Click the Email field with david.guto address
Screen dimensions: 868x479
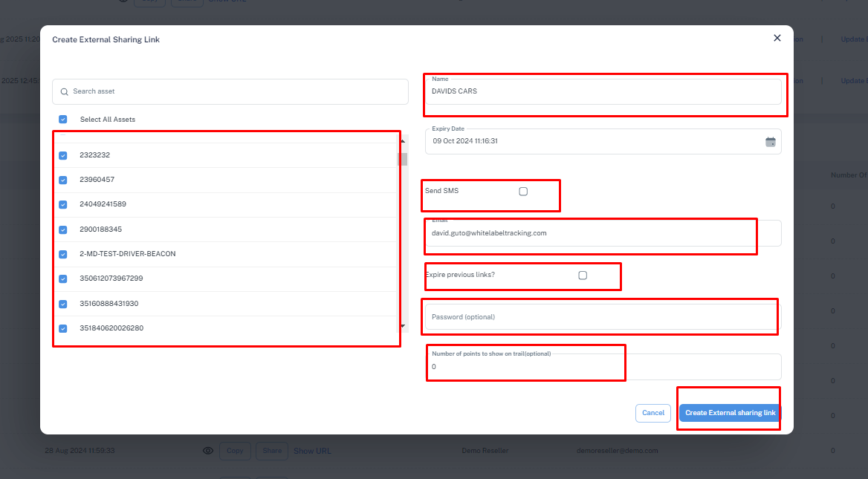pos(603,233)
